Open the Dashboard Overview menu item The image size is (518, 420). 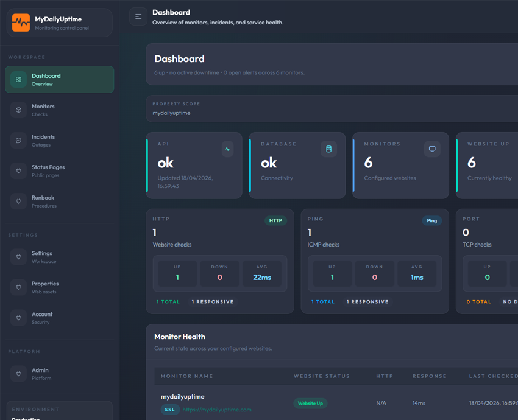tap(60, 80)
